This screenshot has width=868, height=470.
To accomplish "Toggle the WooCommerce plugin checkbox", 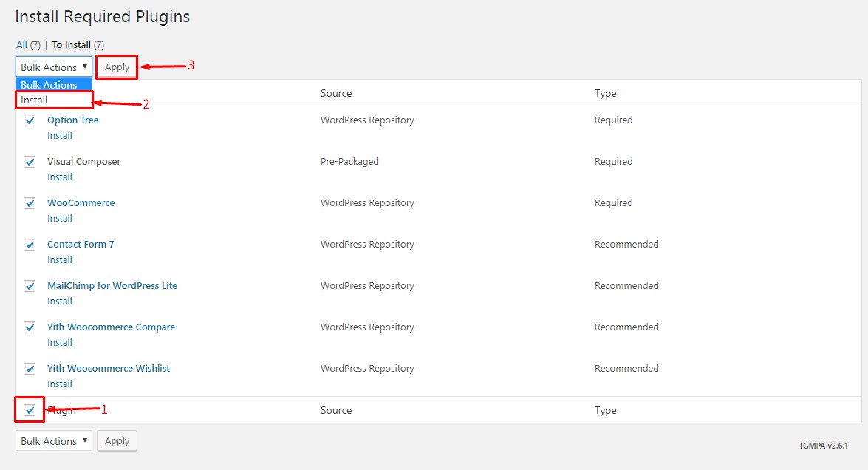I will coord(30,203).
